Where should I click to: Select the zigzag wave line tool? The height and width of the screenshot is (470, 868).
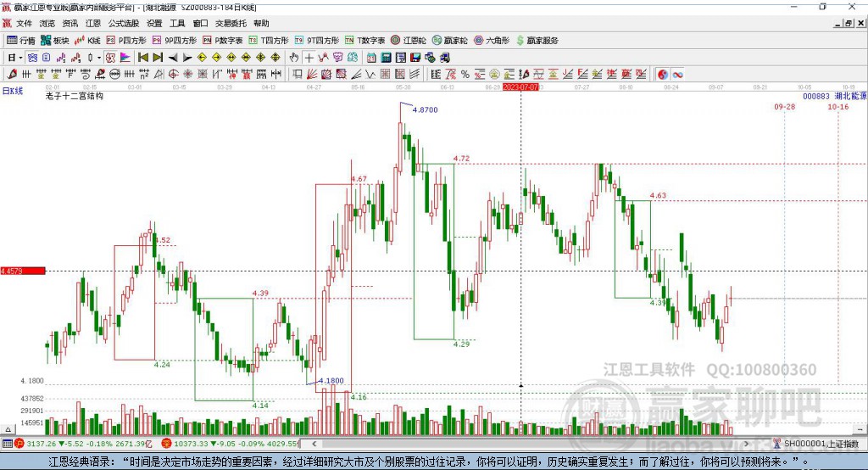coord(370,74)
